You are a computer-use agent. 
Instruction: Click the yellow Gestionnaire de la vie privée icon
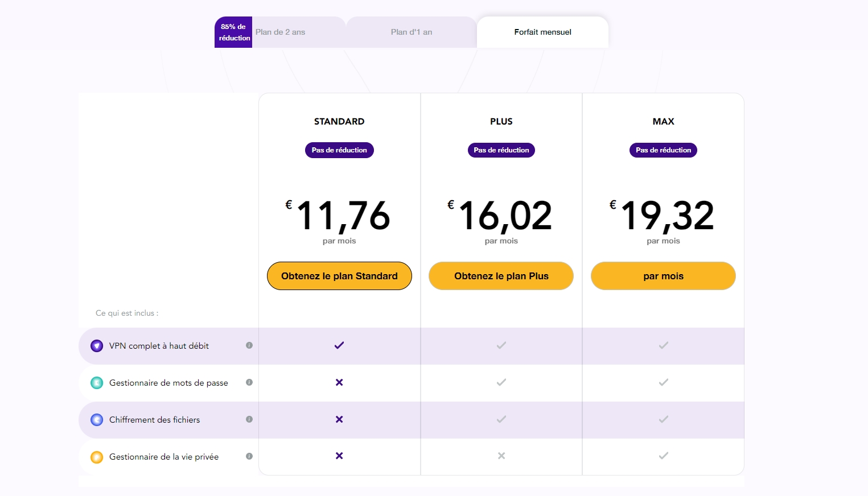[97, 456]
